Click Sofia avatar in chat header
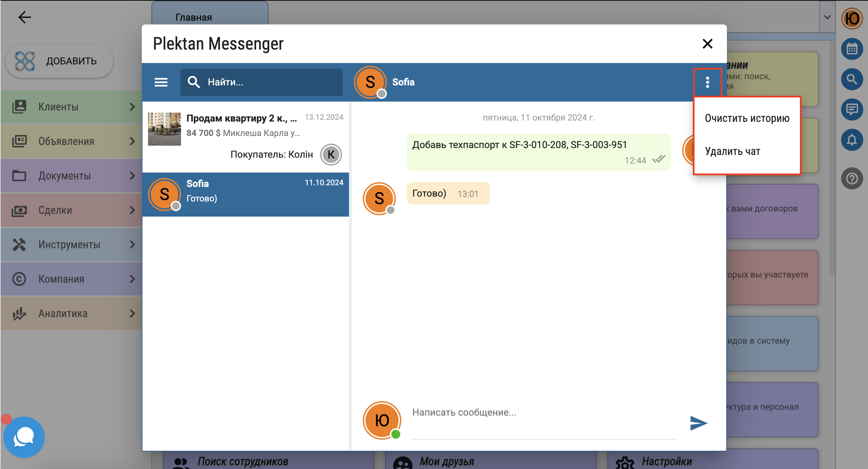Image resolution: width=868 pixels, height=469 pixels. [370, 82]
